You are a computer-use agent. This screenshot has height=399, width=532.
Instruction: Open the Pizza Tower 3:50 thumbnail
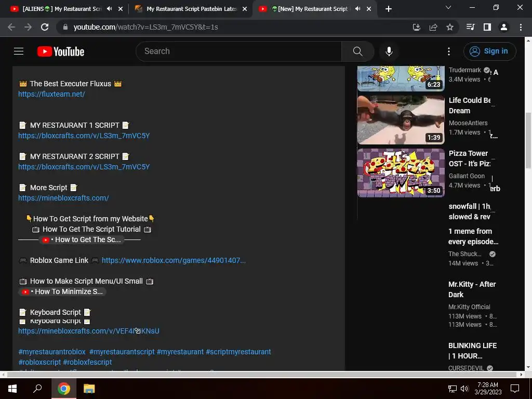coord(401,172)
